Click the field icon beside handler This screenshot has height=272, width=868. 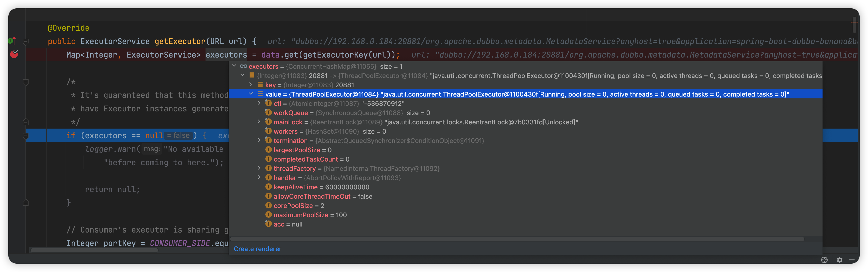click(268, 177)
